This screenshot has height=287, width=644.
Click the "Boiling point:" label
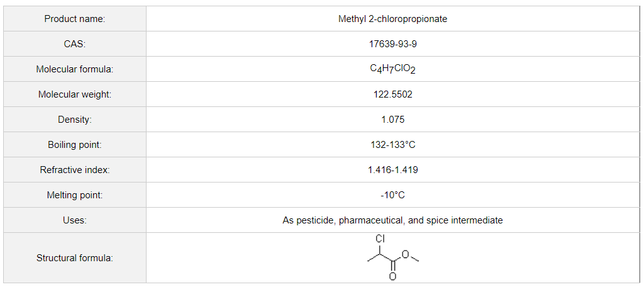coord(75,145)
